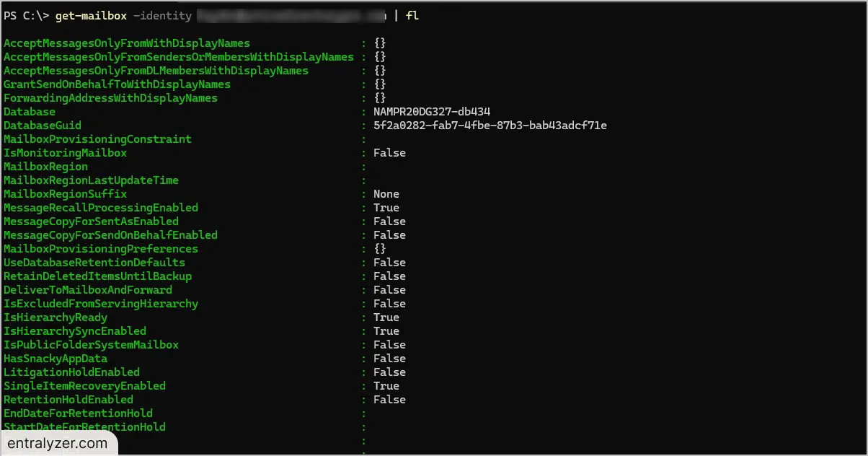Click the LitigationHoldEnabled property name
Viewport: 868px width, 456px height.
(71, 372)
